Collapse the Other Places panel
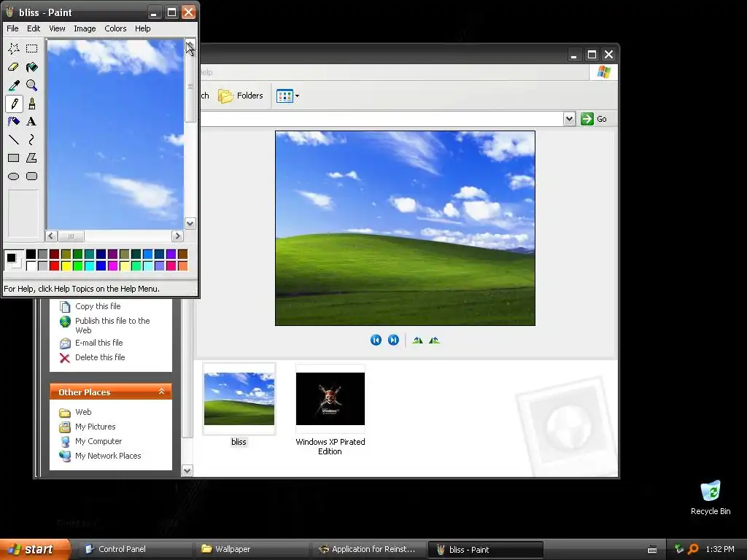The image size is (747, 560). tap(161, 392)
